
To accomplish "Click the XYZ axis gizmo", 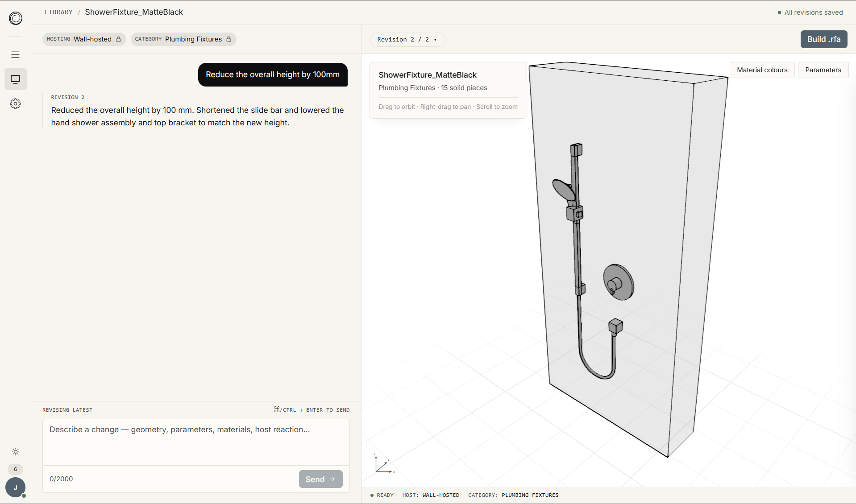I will coord(384,463).
